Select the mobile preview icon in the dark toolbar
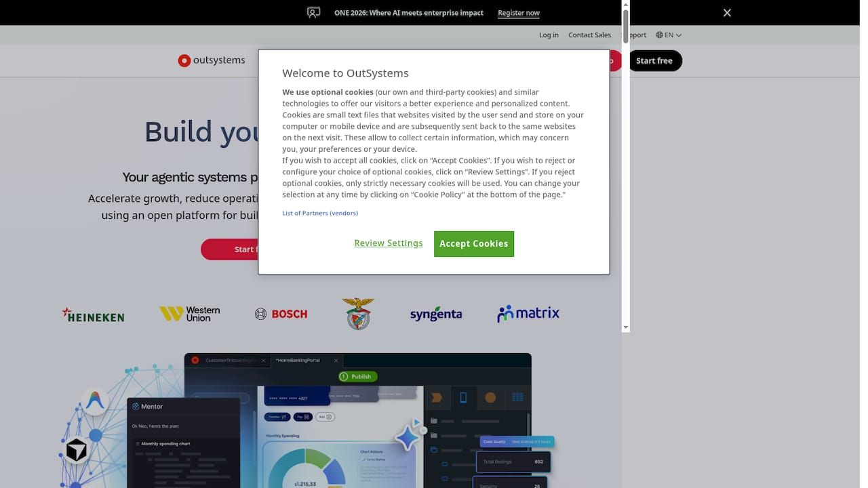The width and height of the screenshot is (868, 488). [464, 398]
